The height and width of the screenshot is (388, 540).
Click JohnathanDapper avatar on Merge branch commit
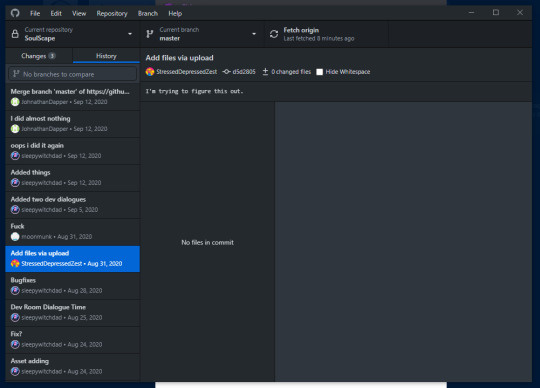click(15, 102)
